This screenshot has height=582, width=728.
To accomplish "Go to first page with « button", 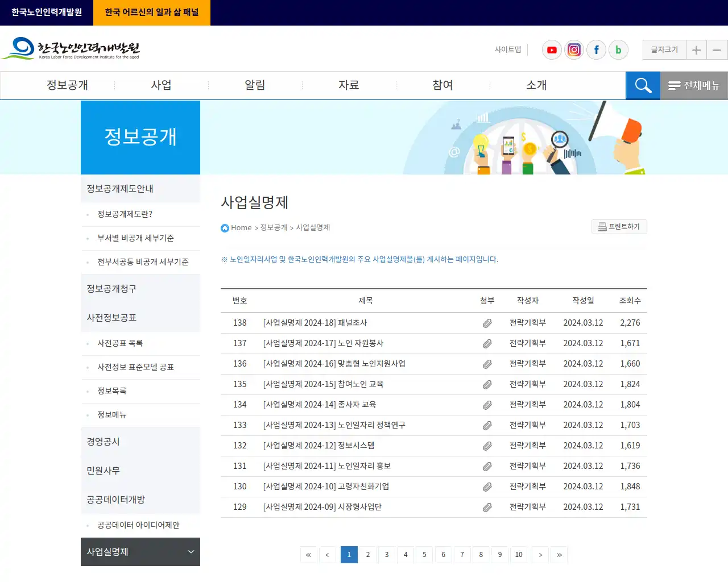I will [308, 555].
